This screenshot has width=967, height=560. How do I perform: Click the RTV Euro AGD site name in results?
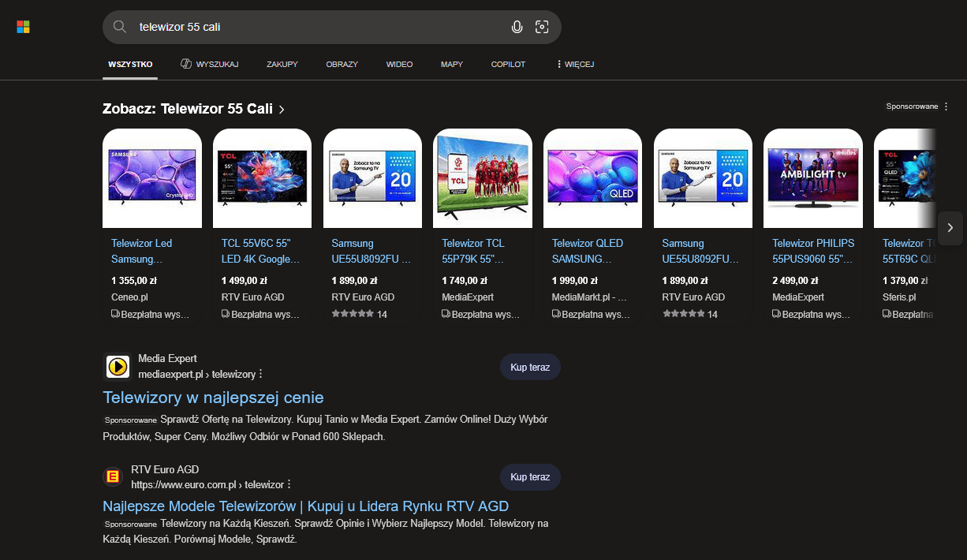click(165, 469)
